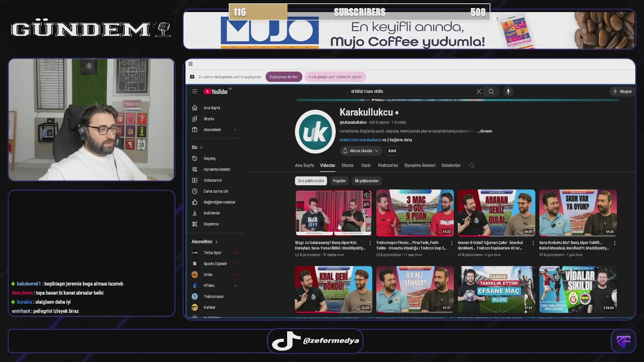
Task: Open the Vidalar Sıkıldı thumbnail
Action: tap(578, 289)
